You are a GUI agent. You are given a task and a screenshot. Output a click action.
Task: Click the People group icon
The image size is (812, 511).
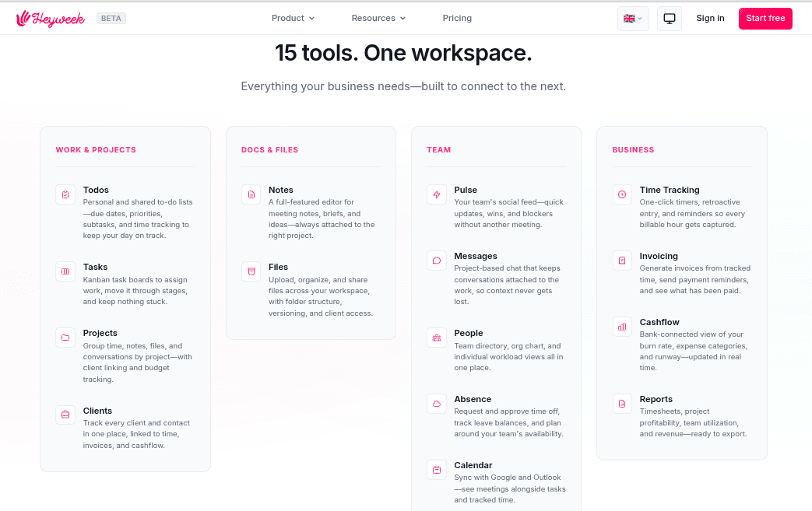(437, 338)
